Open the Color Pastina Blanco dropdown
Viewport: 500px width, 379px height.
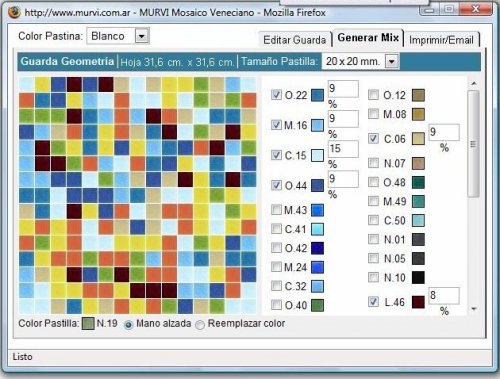click(142, 36)
